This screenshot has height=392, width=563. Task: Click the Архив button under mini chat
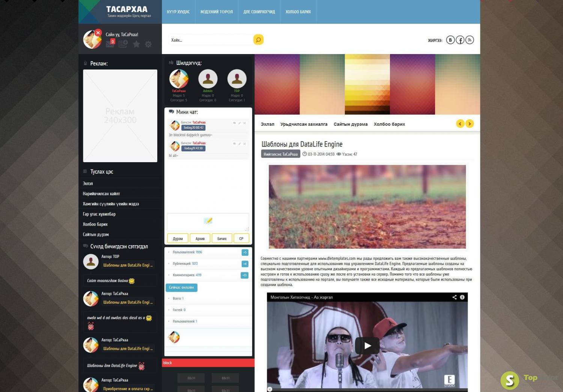200,238
